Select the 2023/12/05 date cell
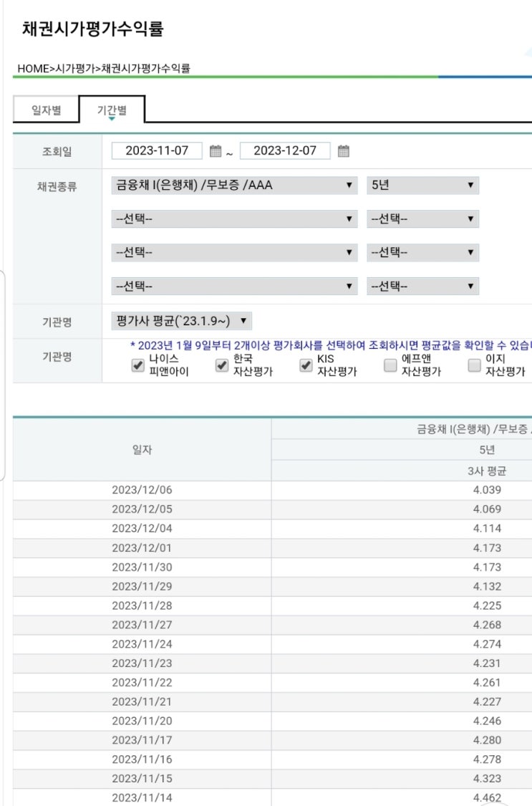The width and height of the screenshot is (532, 806). point(142,509)
